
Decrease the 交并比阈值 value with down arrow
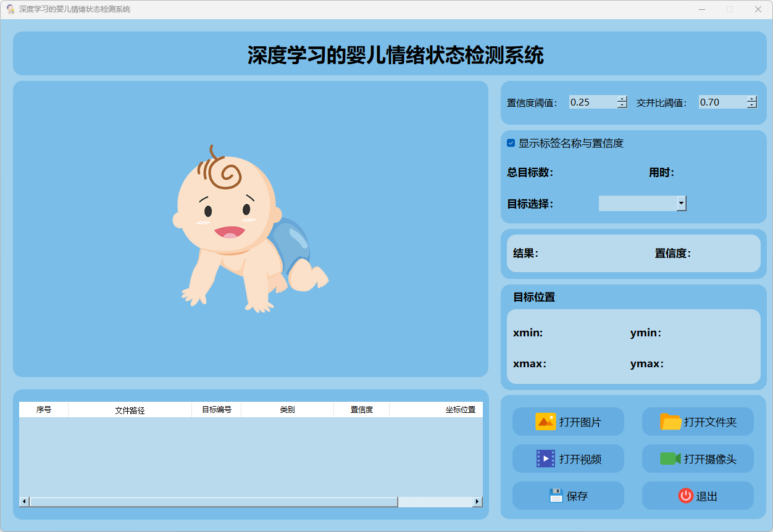[751, 106]
